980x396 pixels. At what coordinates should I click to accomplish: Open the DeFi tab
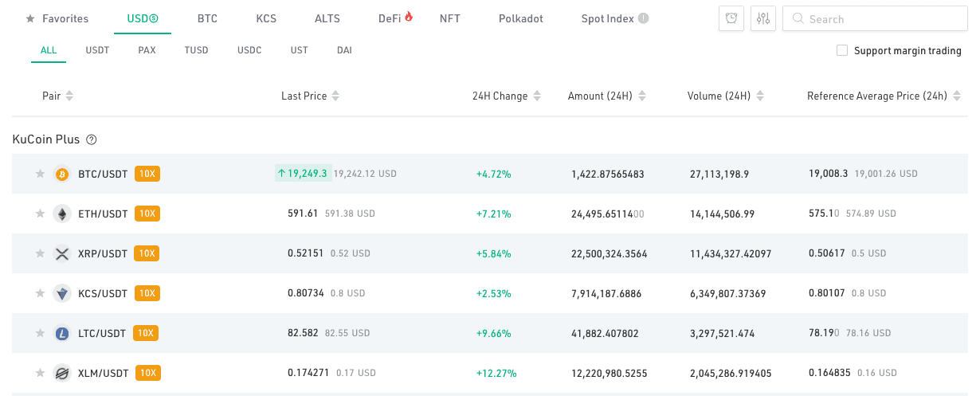tap(395, 18)
